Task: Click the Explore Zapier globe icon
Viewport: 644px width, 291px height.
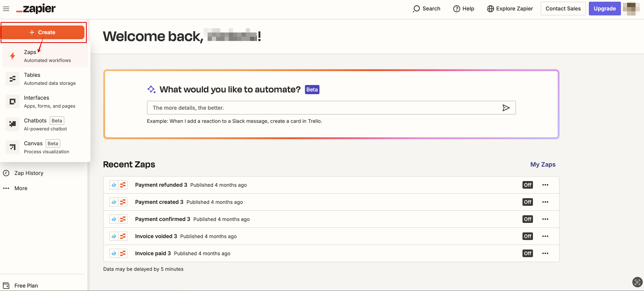Action: coord(490,9)
